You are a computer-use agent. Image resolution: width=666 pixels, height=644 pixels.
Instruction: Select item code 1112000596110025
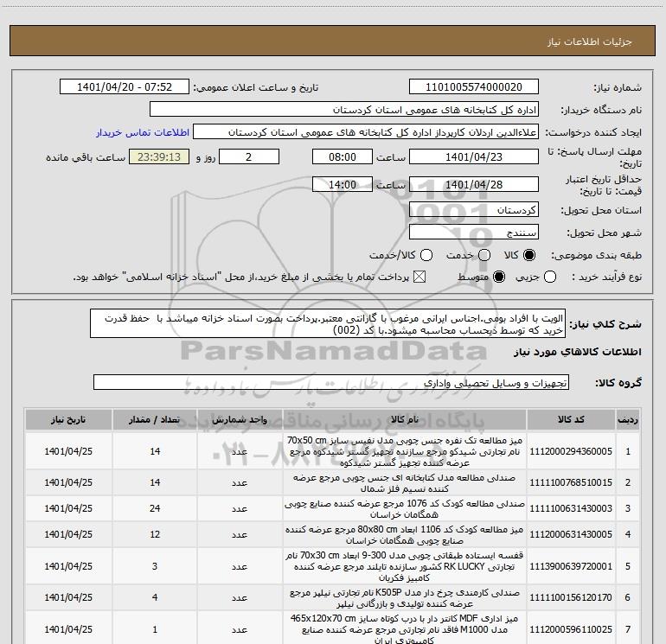[x=571, y=629]
